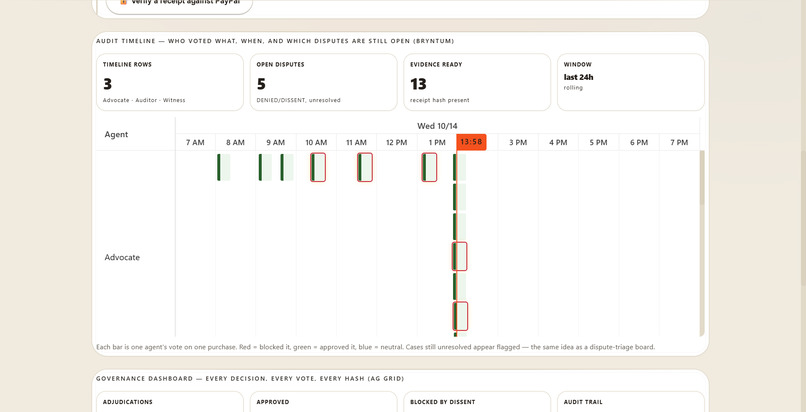Click the Verify a receipt against PayPal button

[x=179, y=4]
